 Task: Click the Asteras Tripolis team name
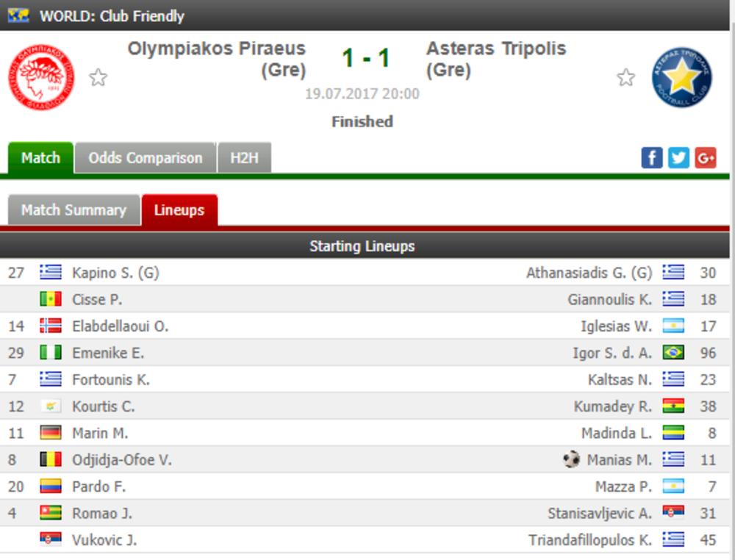click(x=495, y=59)
